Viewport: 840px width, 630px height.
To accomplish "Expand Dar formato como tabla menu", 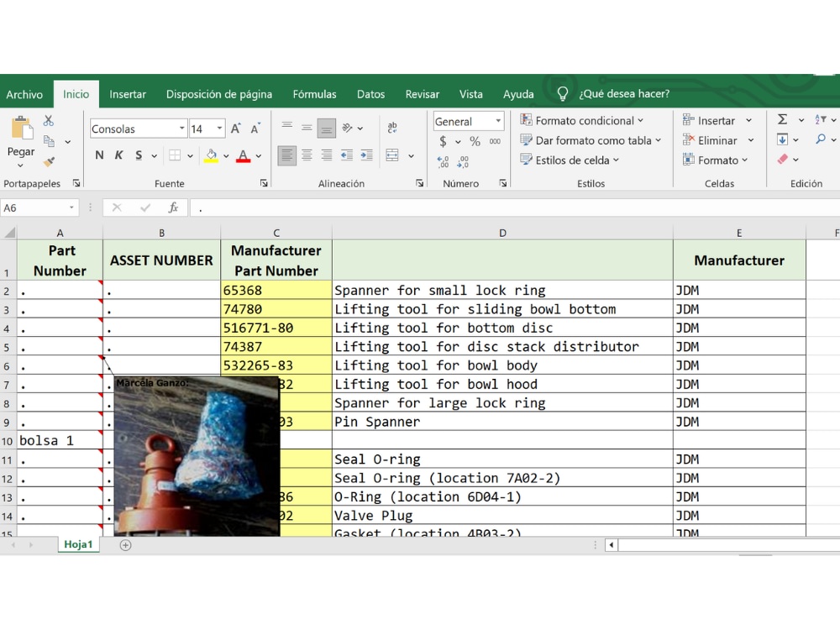I will [591, 140].
